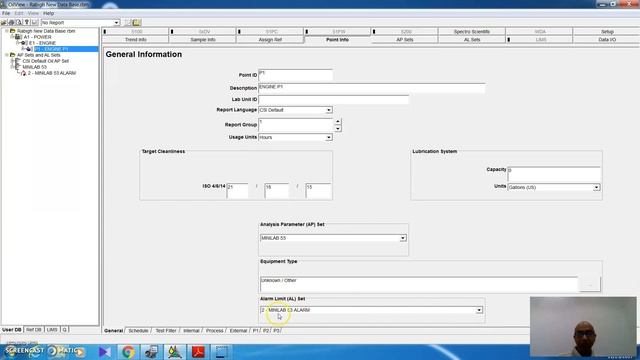Click the first ISO 4/6/14 field
This screenshot has height=360, width=640.
238,191
